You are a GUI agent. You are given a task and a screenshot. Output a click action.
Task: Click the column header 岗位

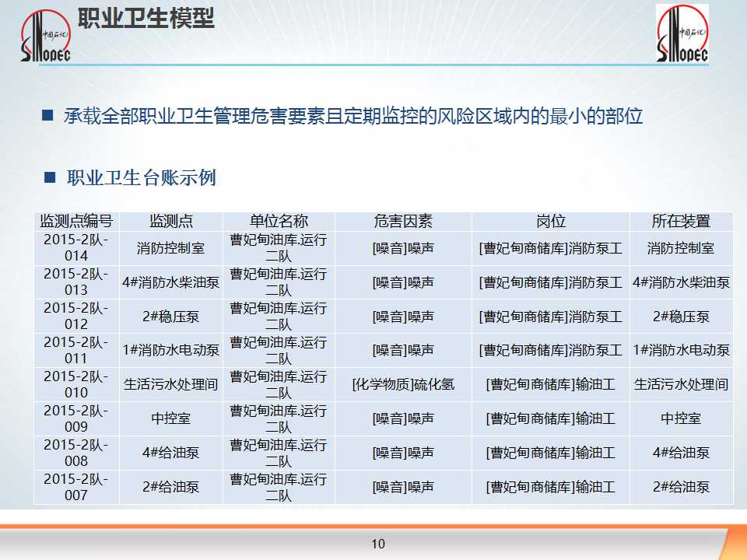click(x=551, y=221)
